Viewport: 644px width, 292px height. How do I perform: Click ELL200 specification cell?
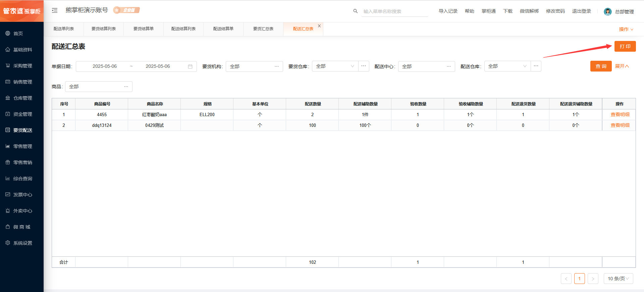tap(207, 114)
